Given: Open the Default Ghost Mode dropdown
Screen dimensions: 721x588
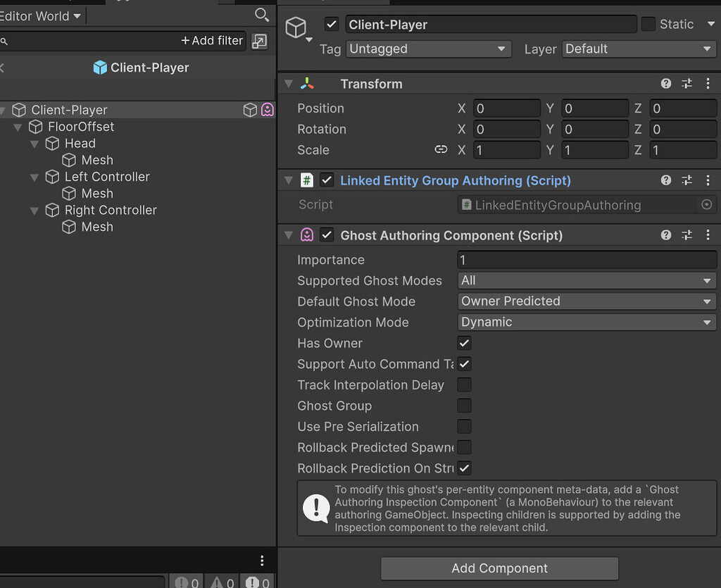Looking at the screenshot, I should [x=587, y=301].
